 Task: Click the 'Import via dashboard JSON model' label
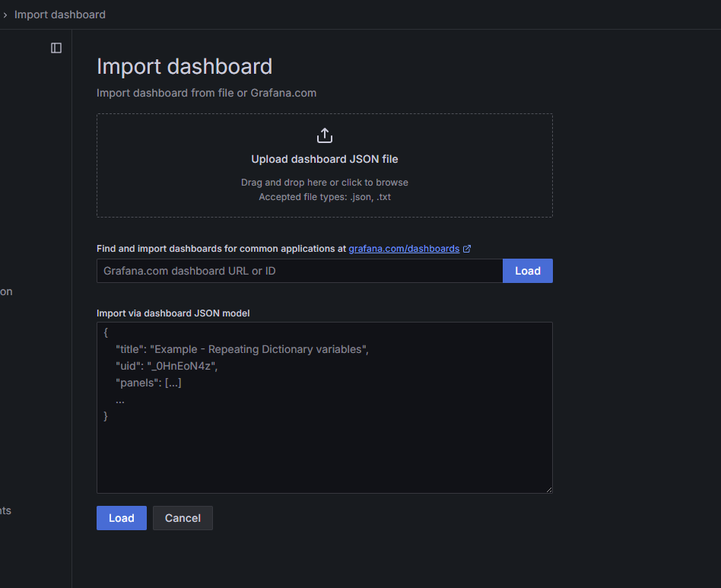tap(173, 313)
